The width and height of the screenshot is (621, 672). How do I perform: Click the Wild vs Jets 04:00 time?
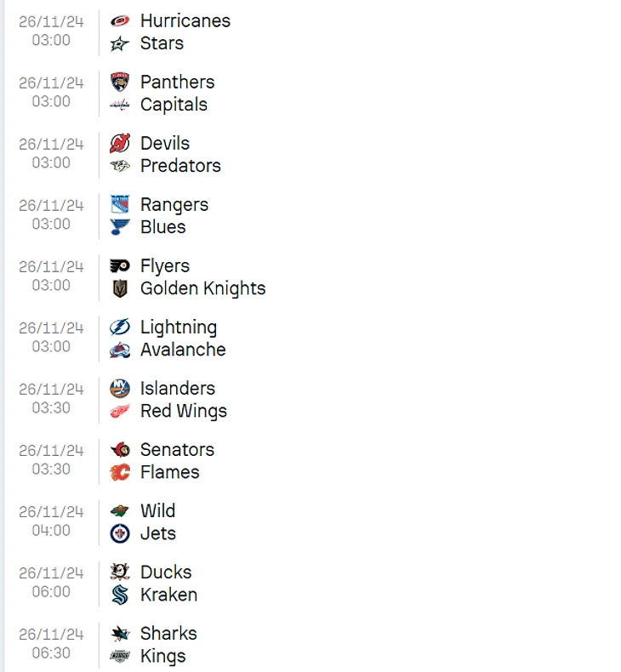coord(51,531)
